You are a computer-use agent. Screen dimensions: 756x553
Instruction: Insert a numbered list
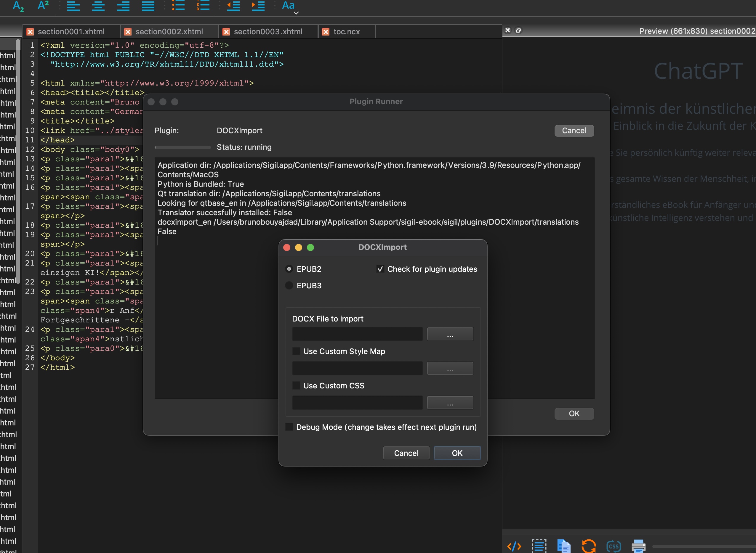coord(203,5)
